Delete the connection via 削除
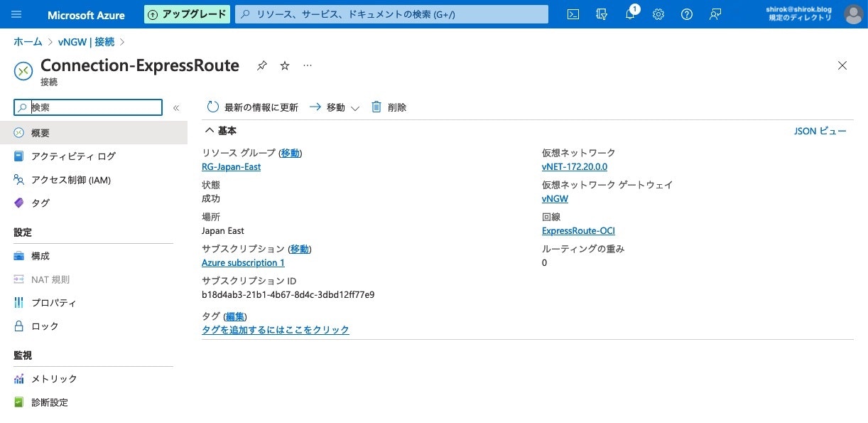The image size is (868, 423). [x=389, y=107]
